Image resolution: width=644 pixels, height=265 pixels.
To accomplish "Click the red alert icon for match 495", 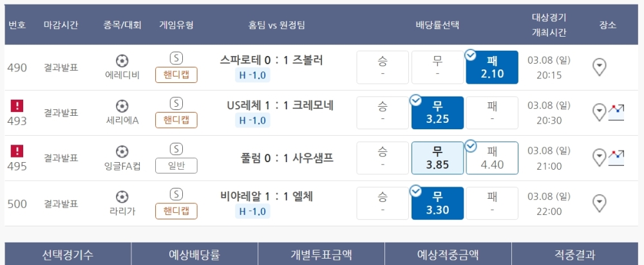I will pos(17,151).
